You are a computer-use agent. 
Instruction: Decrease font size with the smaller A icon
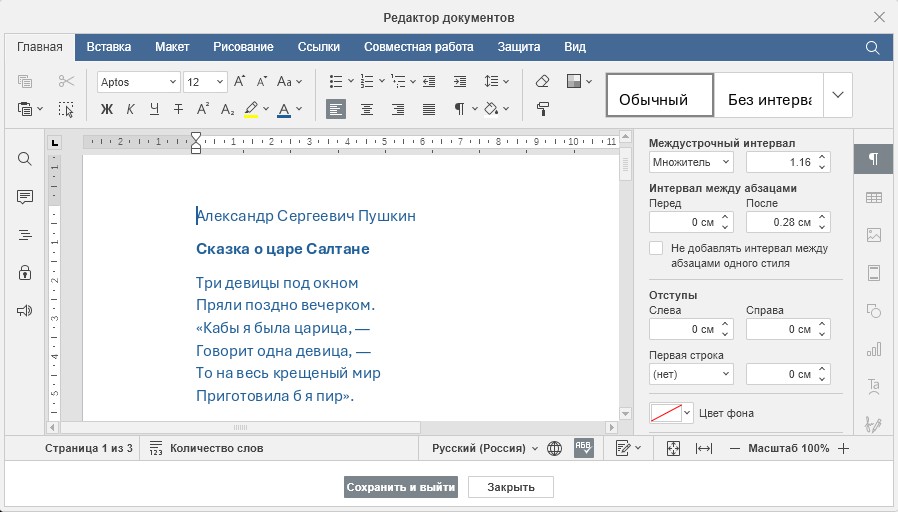click(x=262, y=81)
